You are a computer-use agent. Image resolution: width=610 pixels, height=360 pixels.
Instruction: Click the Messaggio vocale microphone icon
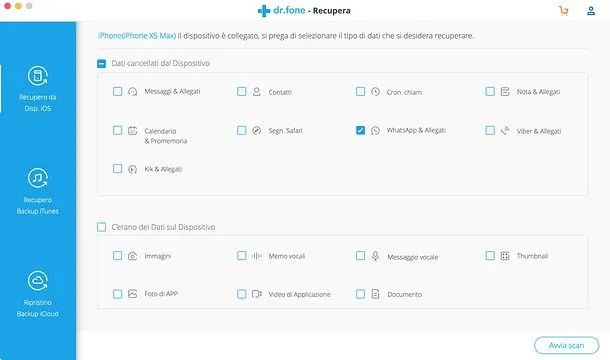pos(375,256)
